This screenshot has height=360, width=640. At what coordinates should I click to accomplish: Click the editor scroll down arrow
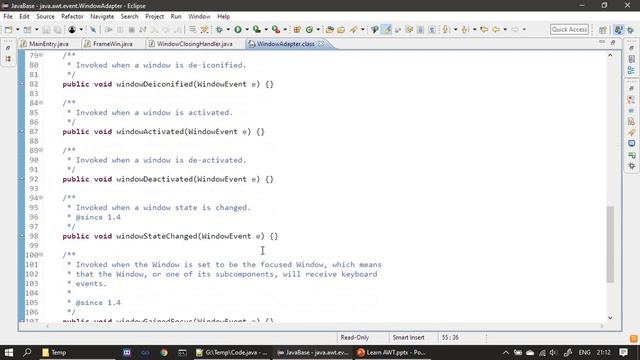click(x=610, y=318)
